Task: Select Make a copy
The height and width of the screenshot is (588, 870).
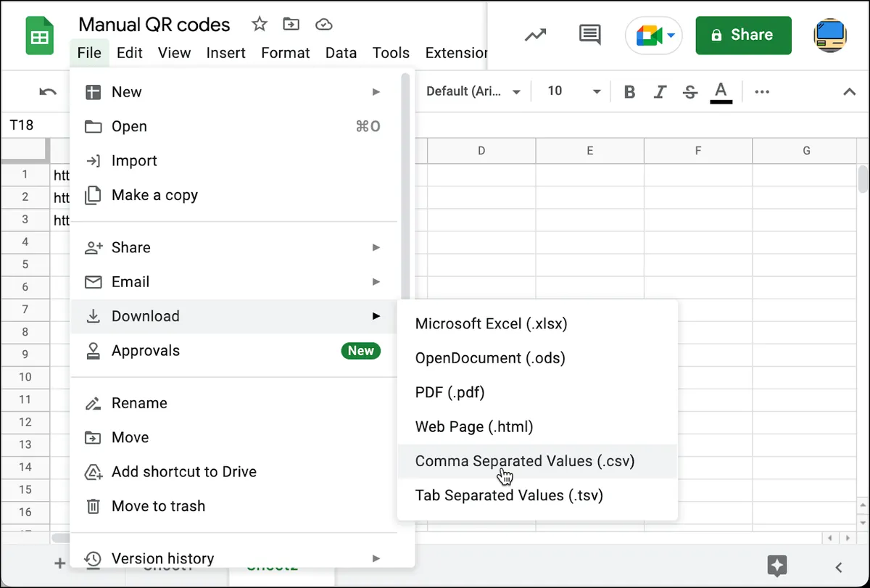Action: tap(233, 195)
